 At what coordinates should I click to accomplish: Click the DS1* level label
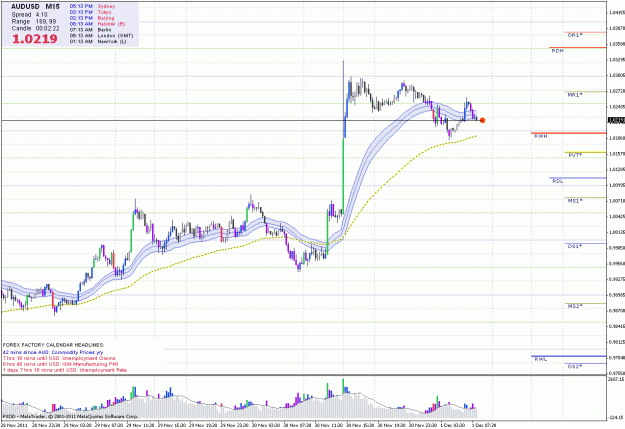click(575, 246)
